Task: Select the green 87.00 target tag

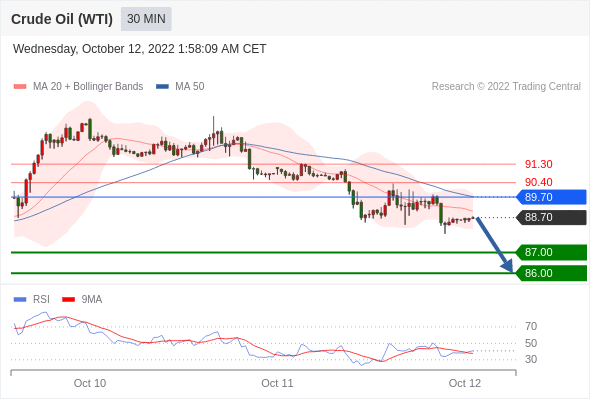Action: (552, 252)
